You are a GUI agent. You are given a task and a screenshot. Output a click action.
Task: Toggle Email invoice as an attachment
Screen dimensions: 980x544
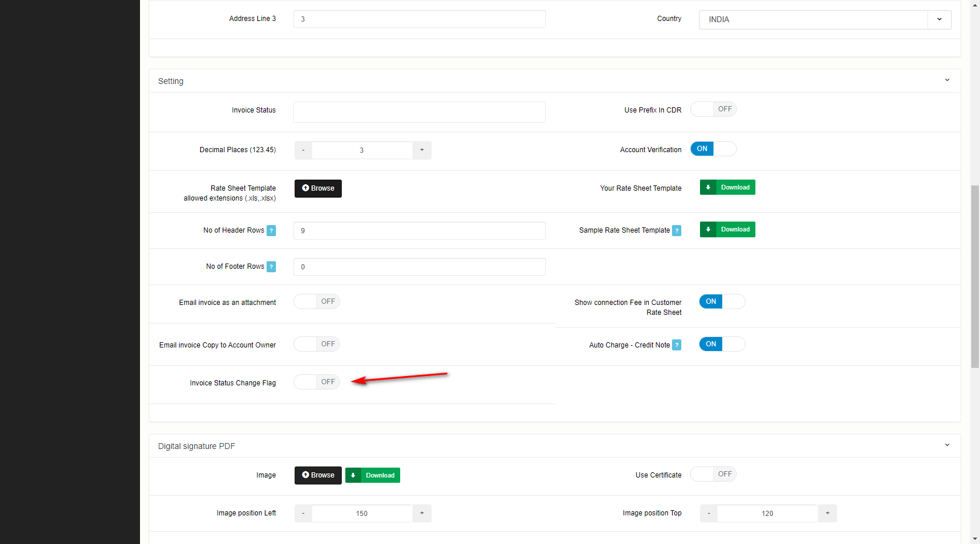click(x=316, y=301)
